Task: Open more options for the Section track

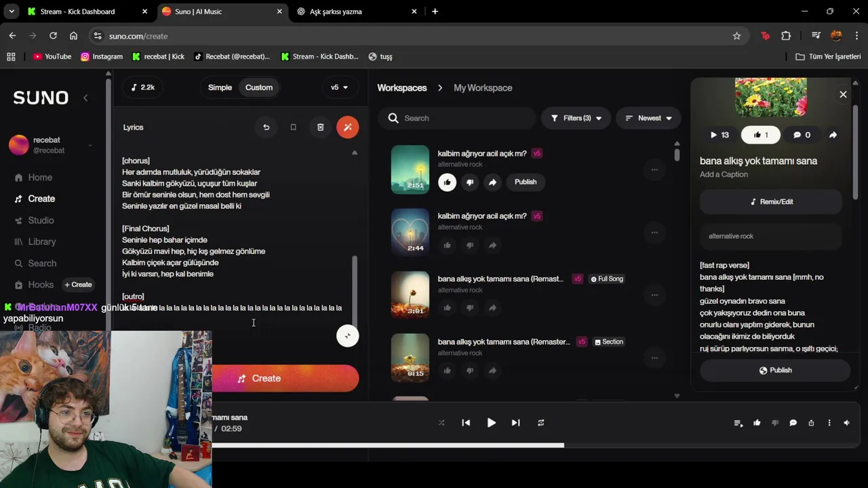Action: [x=654, y=358]
